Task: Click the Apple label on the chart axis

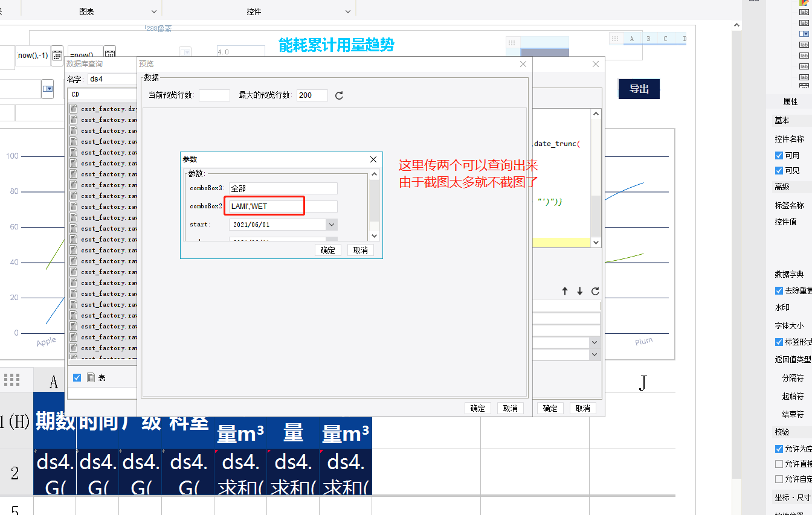Action: (46, 342)
